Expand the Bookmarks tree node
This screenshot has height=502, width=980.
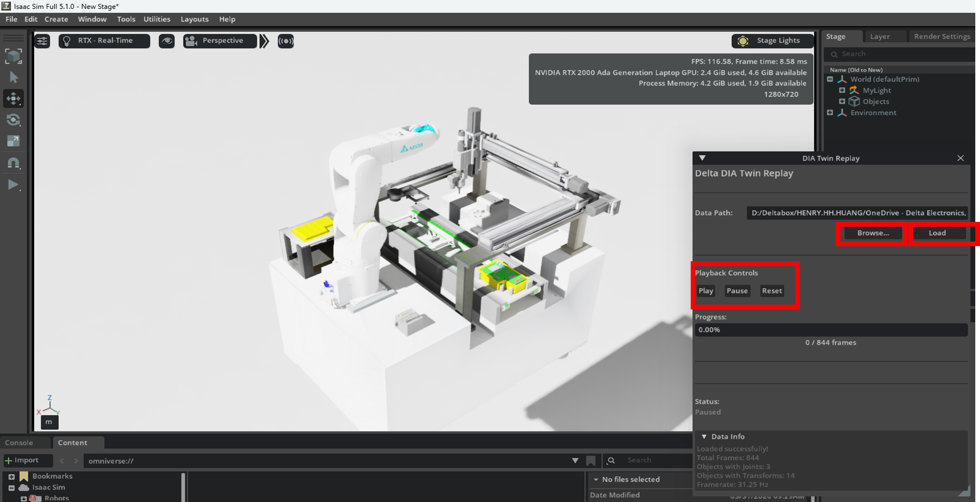point(11,476)
